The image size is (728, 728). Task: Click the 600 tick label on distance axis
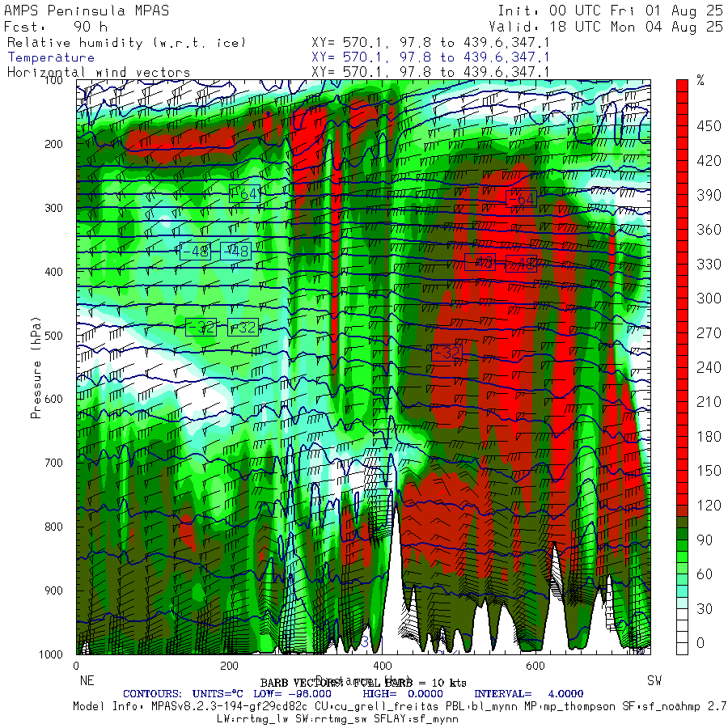coord(535,666)
